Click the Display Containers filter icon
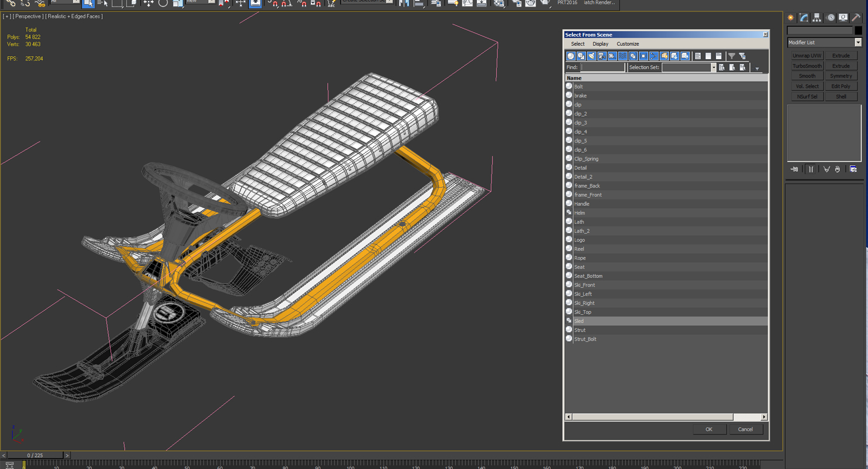This screenshot has height=469, width=868. (664, 56)
